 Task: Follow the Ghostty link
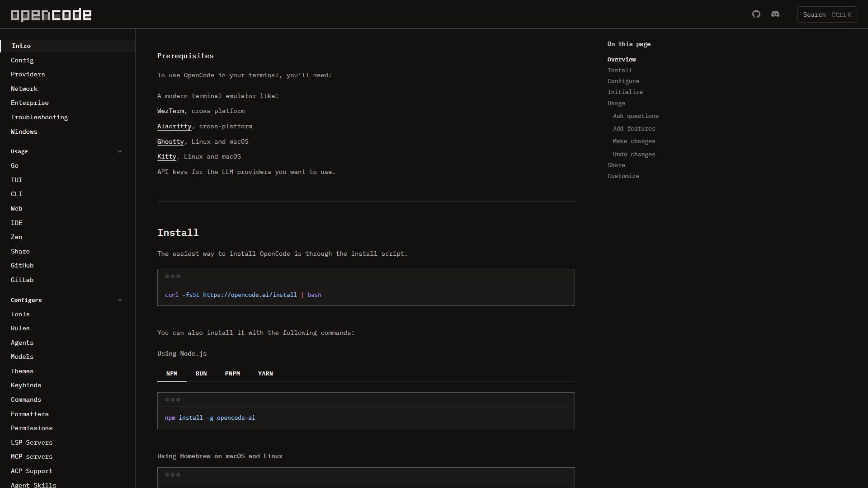point(170,142)
